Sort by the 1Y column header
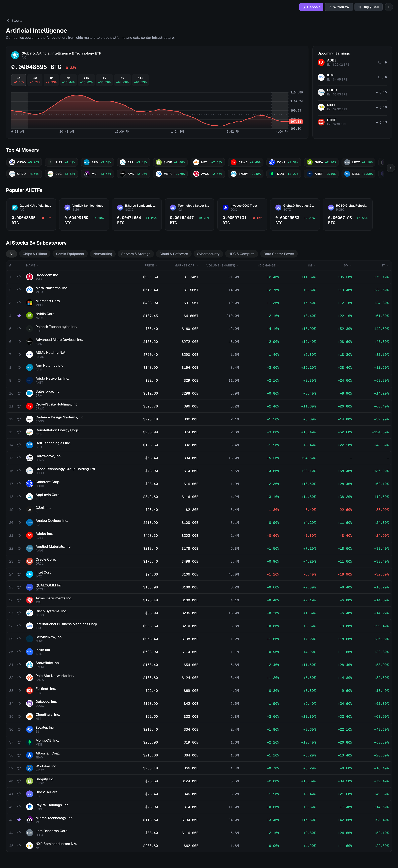Viewport: 398px width, 868px height. 385,265
